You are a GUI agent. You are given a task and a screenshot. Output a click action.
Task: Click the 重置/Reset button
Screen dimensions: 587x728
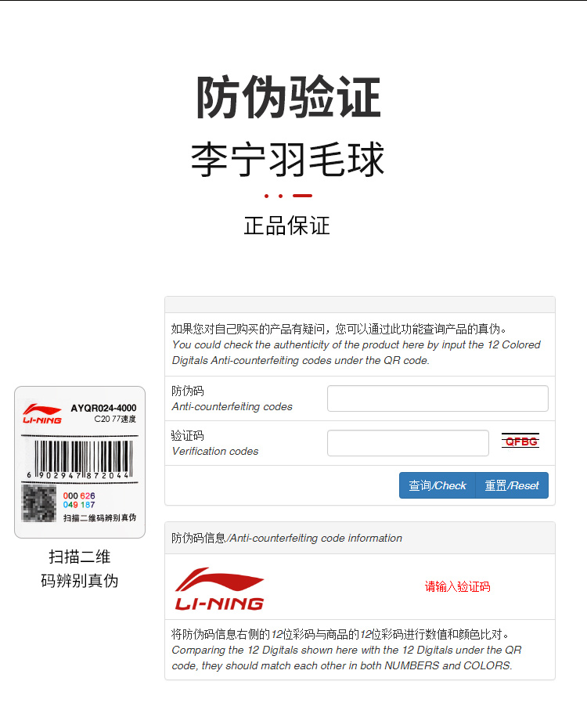click(512, 485)
